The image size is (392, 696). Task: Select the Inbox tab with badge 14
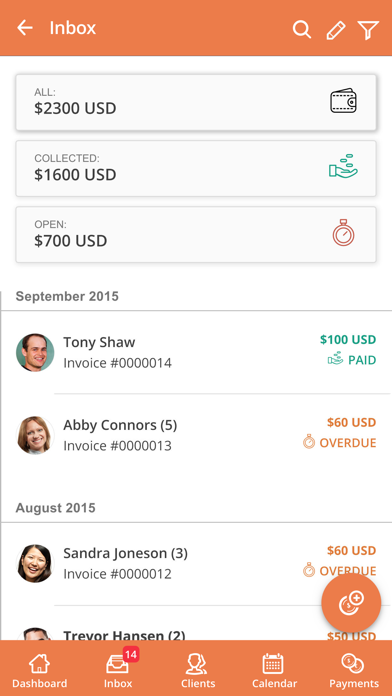tap(119, 670)
